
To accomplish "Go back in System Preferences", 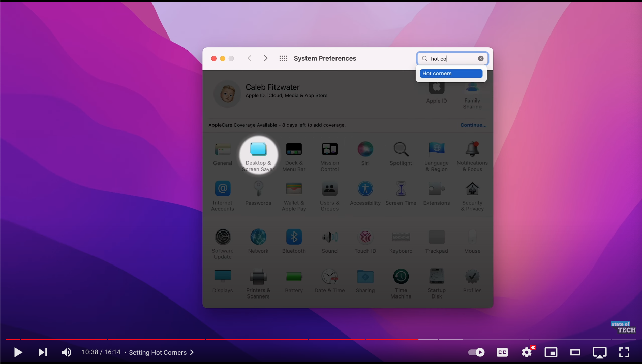I will (x=250, y=59).
